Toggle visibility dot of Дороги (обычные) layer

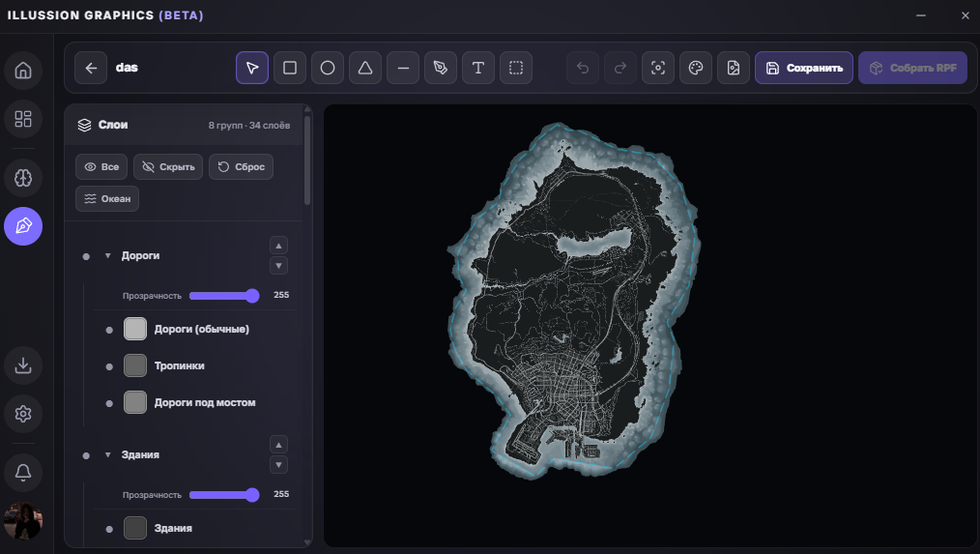[x=109, y=330]
